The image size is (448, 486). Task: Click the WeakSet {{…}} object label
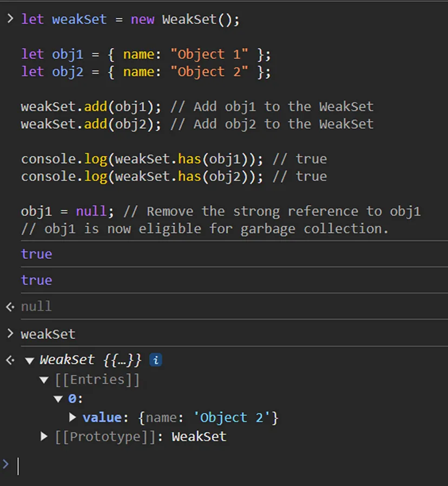[90, 360]
